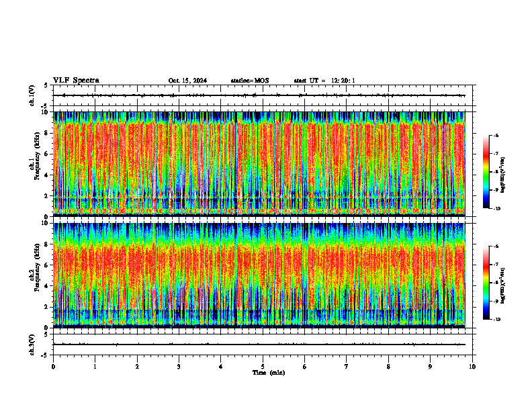
Task: Click the "ch.3(V)" waveform axis label
Action: point(32,345)
